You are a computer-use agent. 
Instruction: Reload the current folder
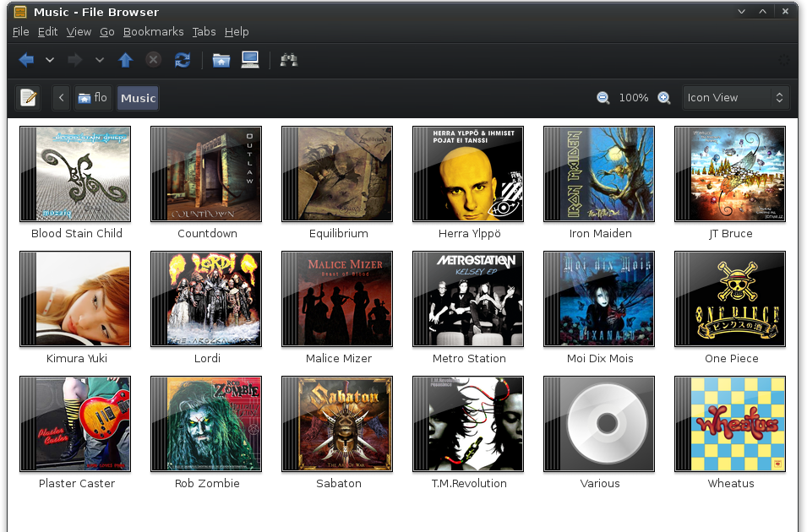click(183, 60)
